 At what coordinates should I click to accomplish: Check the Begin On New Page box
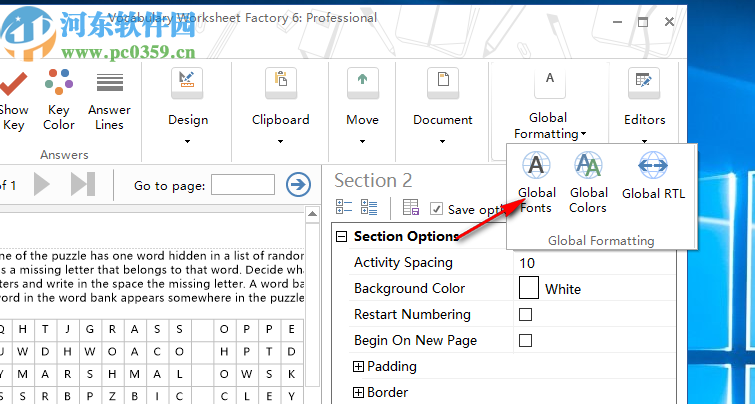[526, 341]
